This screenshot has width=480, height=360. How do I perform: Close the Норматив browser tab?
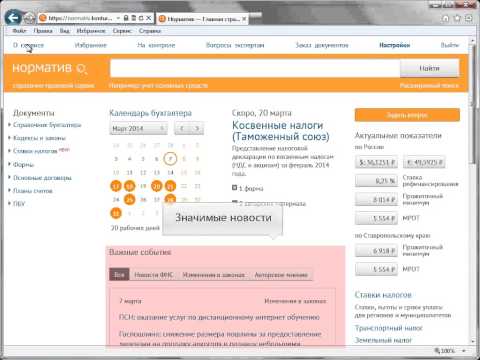point(244,19)
